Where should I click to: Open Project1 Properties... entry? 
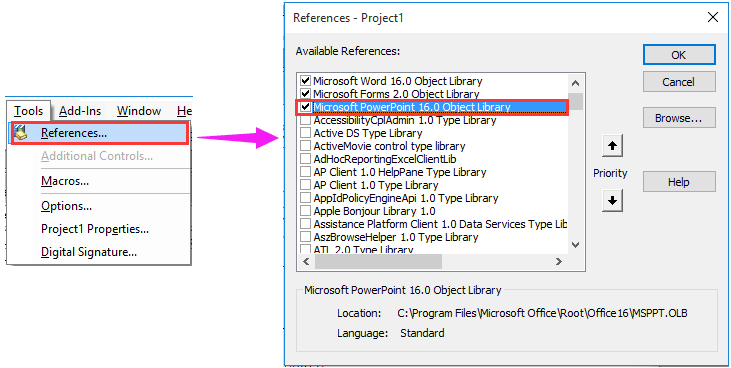click(95, 229)
